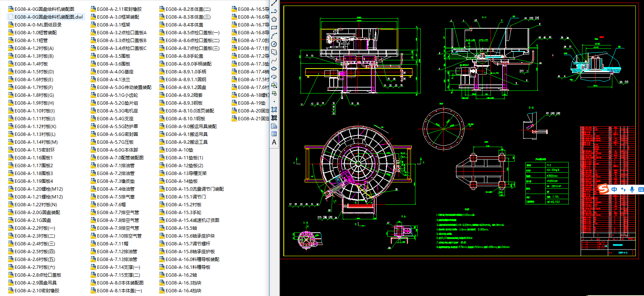The image size is (644, 296).
Task: Click the Insert Block tool
Action: click(x=274, y=85)
